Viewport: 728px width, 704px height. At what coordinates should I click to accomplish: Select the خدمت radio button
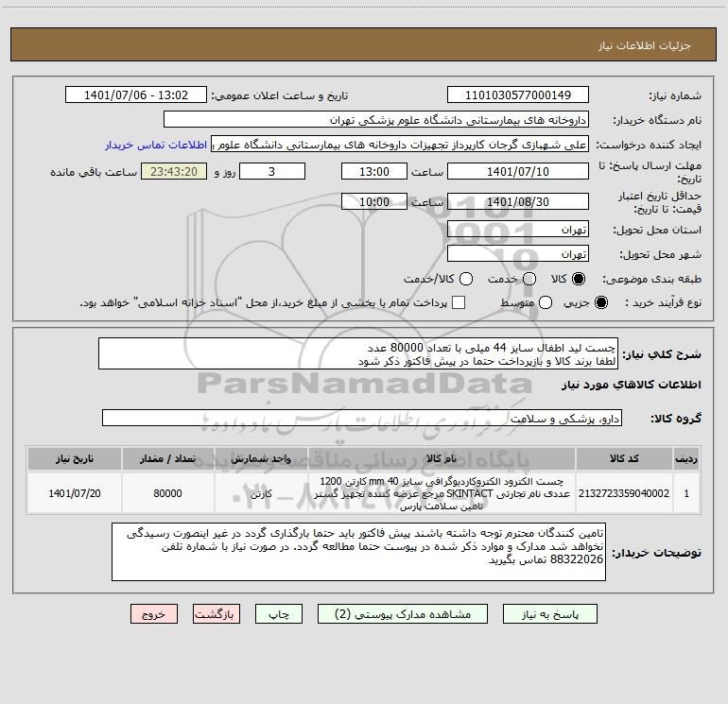click(529, 279)
